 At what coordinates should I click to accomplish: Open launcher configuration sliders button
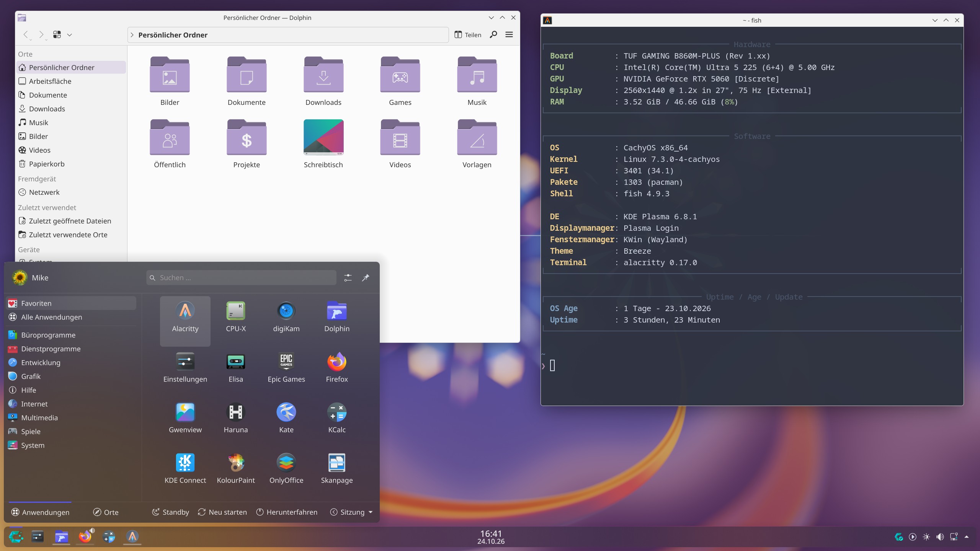coord(348,278)
